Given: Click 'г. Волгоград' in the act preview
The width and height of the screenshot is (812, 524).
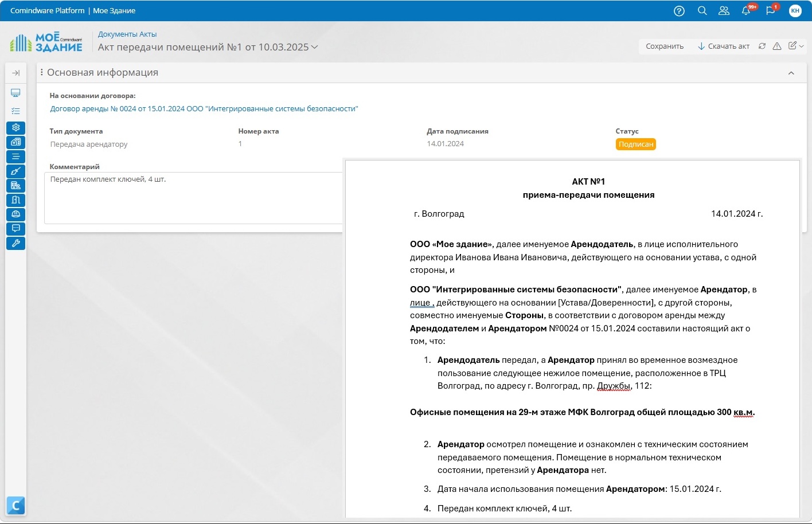Looking at the screenshot, I should click(x=439, y=214).
